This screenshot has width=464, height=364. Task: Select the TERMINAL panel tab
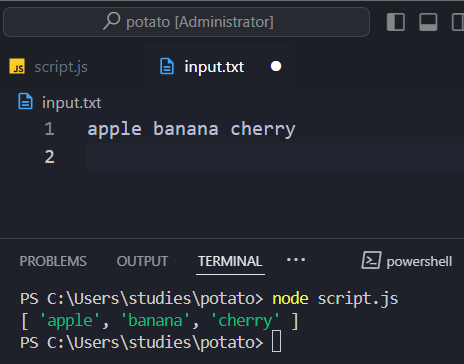tap(230, 261)
